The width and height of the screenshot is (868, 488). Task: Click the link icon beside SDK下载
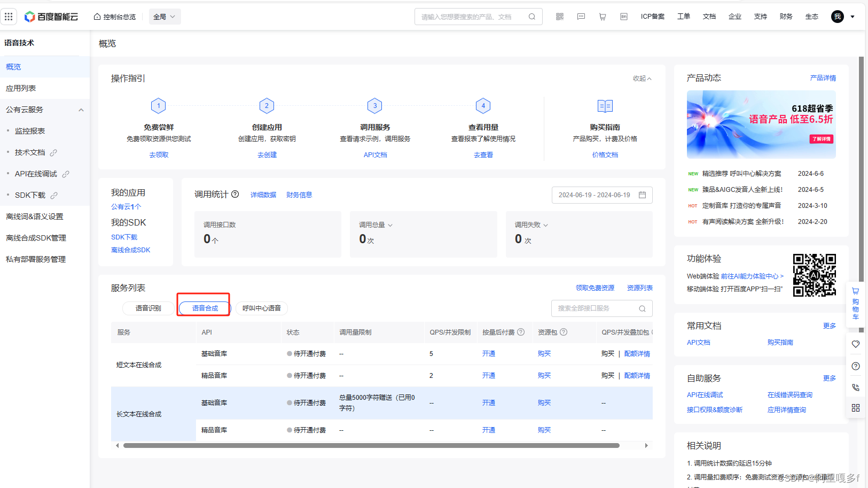click(x=54, y=196)
